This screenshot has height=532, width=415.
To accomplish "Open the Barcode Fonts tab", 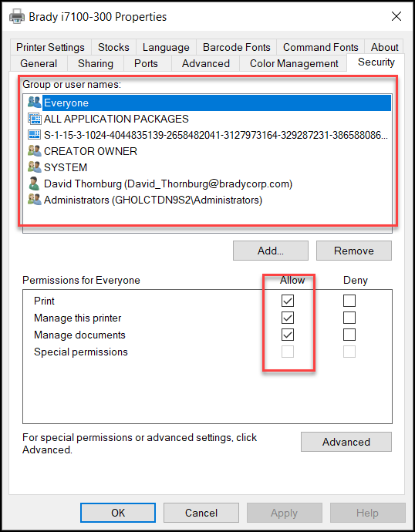I will [237, 47].
